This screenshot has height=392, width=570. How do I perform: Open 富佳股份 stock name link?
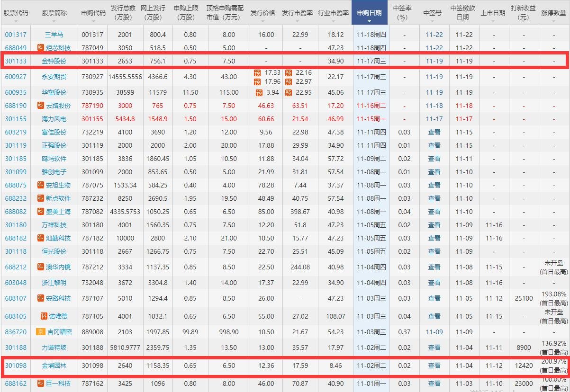point(54,132)
